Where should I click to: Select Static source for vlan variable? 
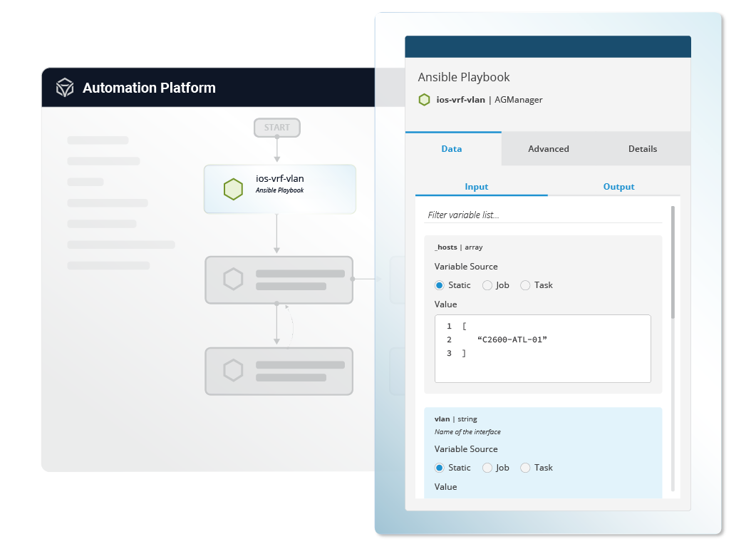pos(440,468)
